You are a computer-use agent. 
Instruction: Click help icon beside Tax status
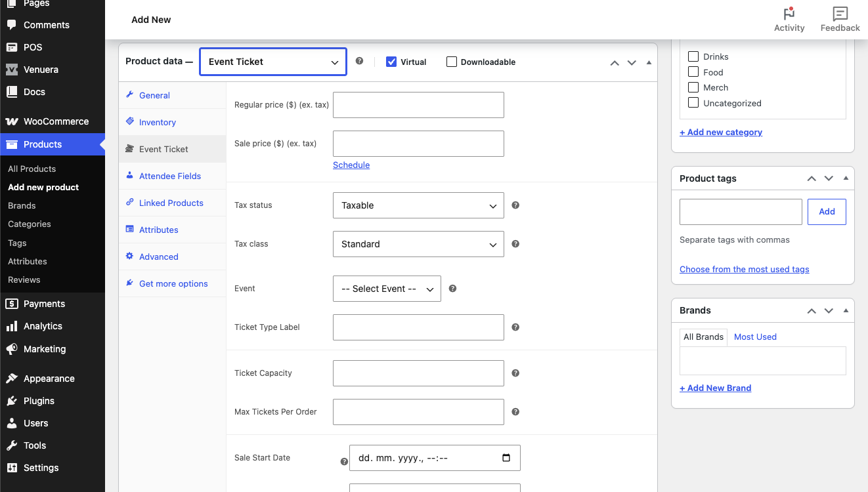coord(515,205)
